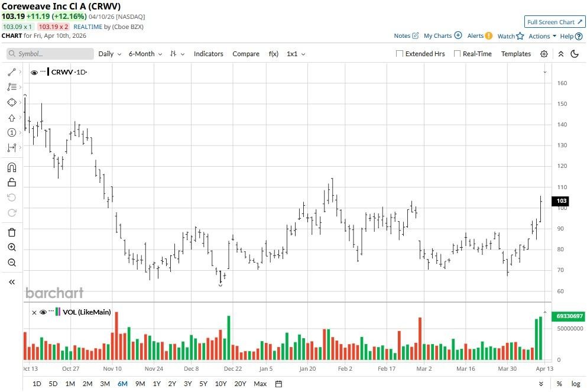The height and width of the screenshot is (392, 587).
Task: Open the Daily interval dropdown
Action: (x=110, y=54)
